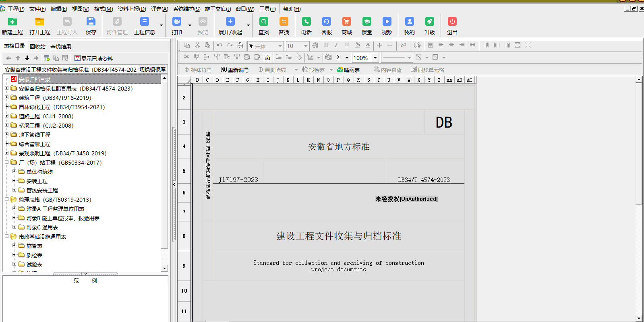The height and width of the screenshot is (322, 644).
Task: Collapse the 监理表格 (GB/T50319-2013) node
Action: coord(6,199)
